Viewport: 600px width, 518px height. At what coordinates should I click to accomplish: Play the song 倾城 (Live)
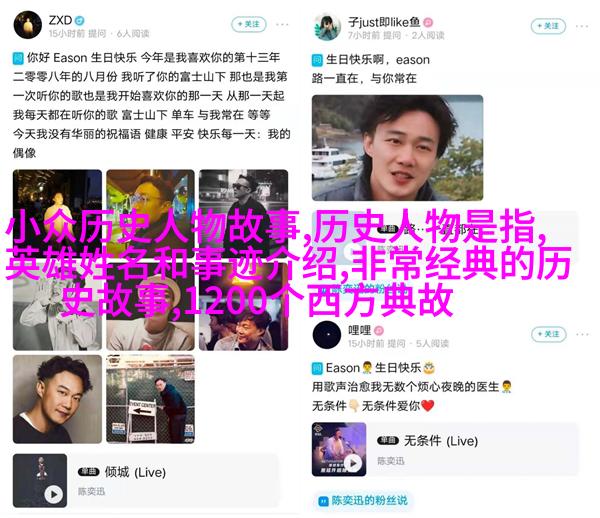coord(54,494)
